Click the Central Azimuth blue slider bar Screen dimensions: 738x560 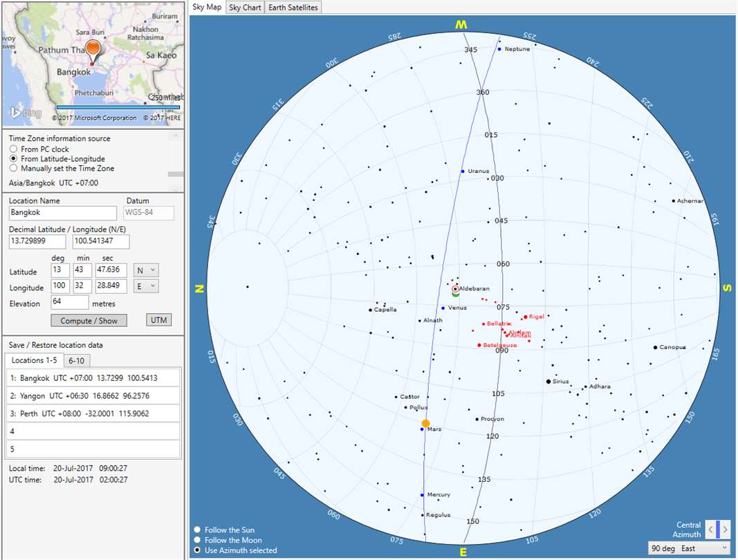[x=718, y=530]
